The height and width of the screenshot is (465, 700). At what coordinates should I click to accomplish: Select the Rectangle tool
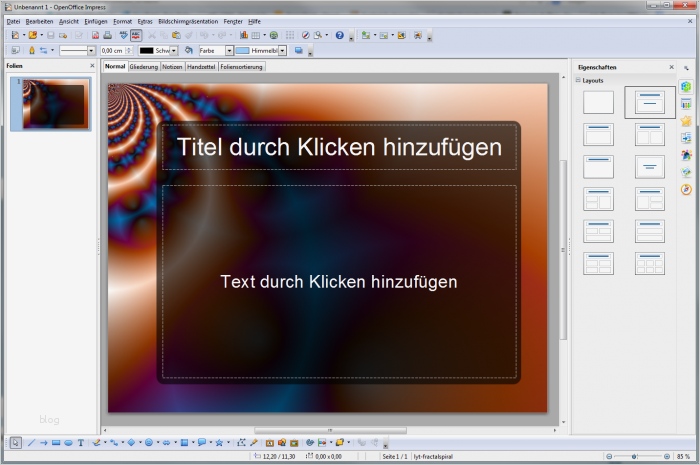point(56,443)
